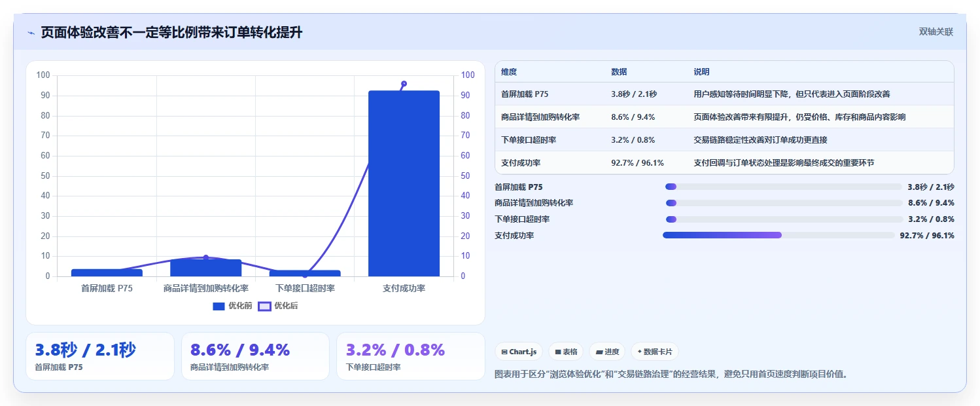980x406 pixels.
Task: Click the line point above 支付成功率 bar
Action: click(x=404, y=84)
